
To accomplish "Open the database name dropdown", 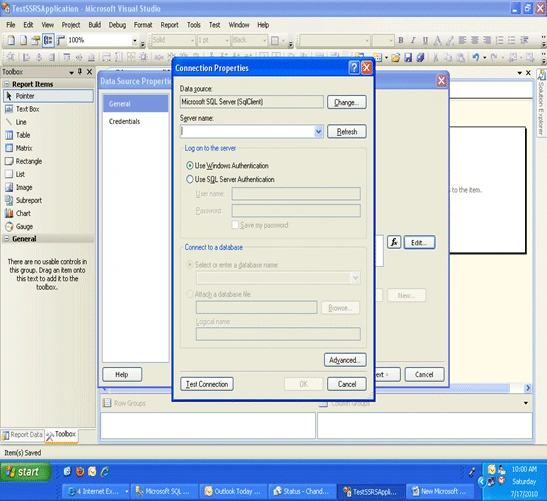I will [x=355, y=278].
